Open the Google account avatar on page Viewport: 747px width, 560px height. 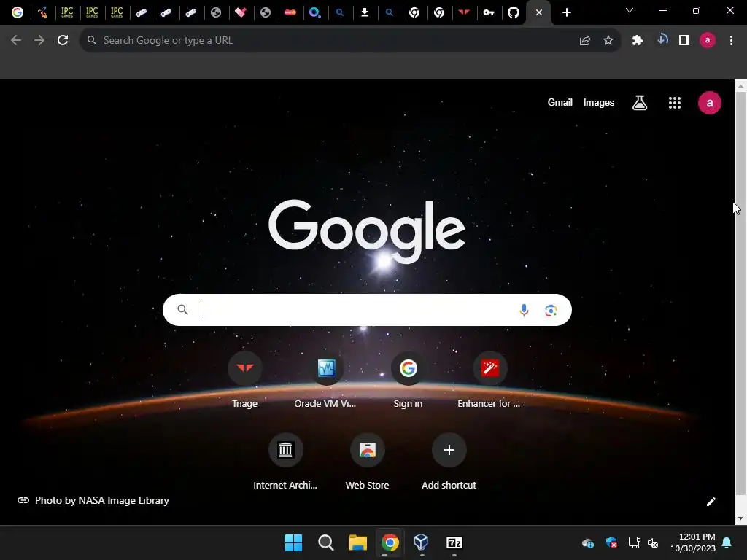709,103
